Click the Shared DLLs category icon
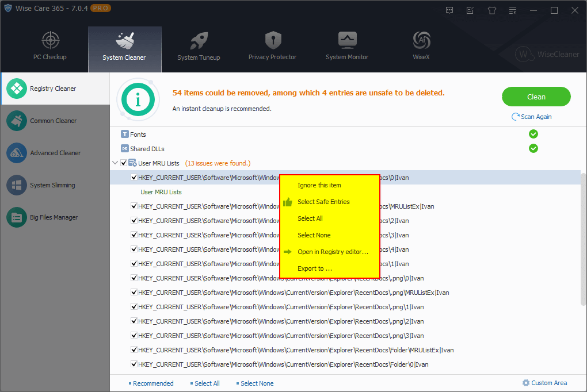 click(x=125, y=148)
